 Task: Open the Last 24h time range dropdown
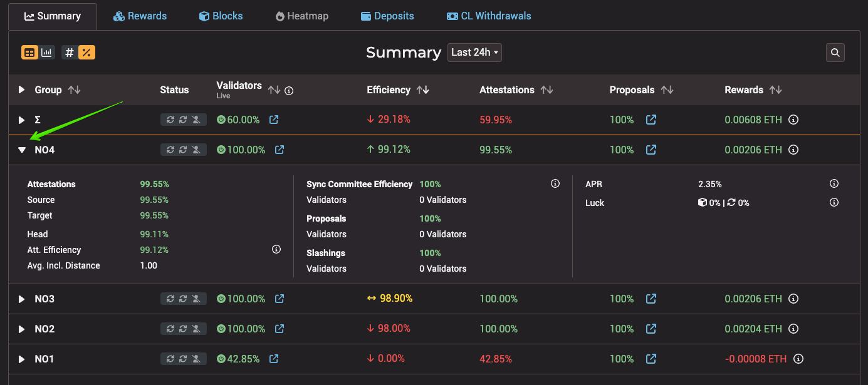tap(474, 53)
